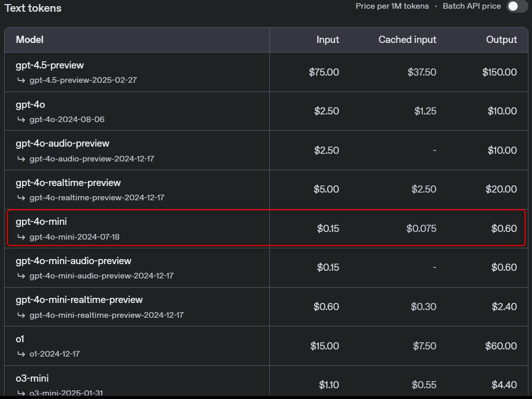The image size is (532, 399).
Task: Click the $4.40 output price
Action: tap(504, 385)
